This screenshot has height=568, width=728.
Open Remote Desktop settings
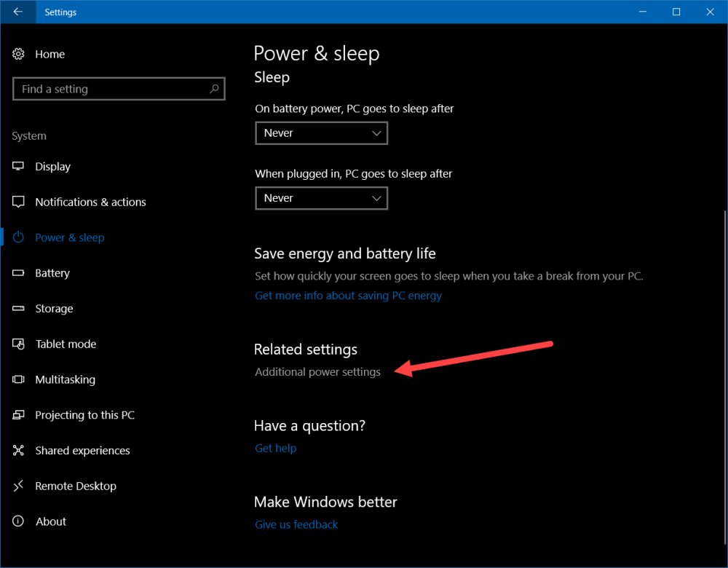pos(76,486)
